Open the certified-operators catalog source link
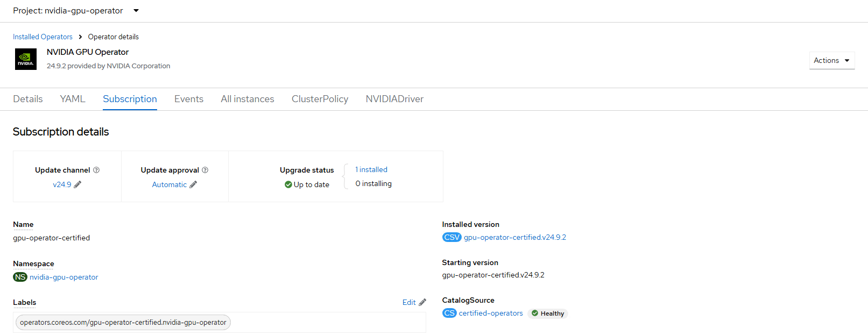Viewport: 868px width, 335px height. click(x=490, y=313)
